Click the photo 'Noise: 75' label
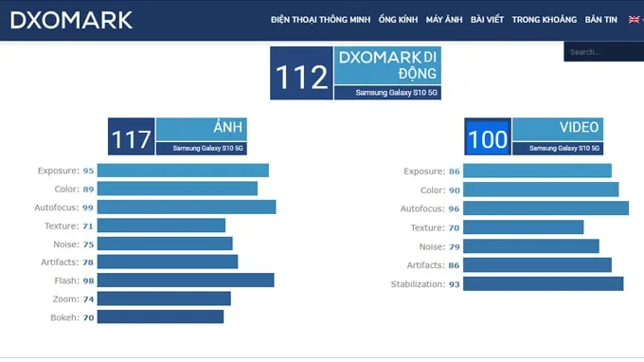 [x=74, y=244]
